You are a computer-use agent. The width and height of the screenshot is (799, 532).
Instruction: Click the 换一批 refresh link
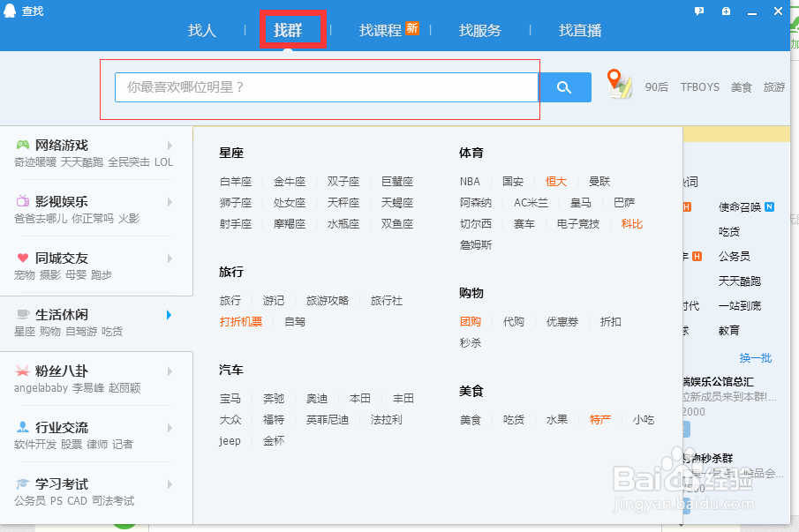[x=755, y=358]
